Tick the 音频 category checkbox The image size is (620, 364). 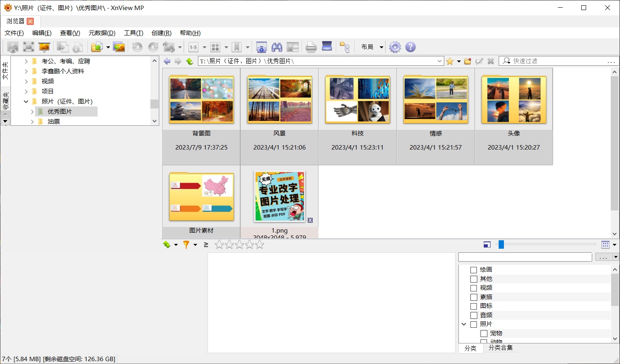coord(474,315)
